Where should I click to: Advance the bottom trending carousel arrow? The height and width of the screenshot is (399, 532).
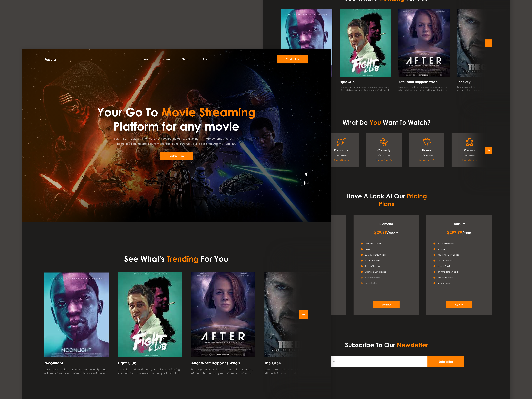(304, 314)
